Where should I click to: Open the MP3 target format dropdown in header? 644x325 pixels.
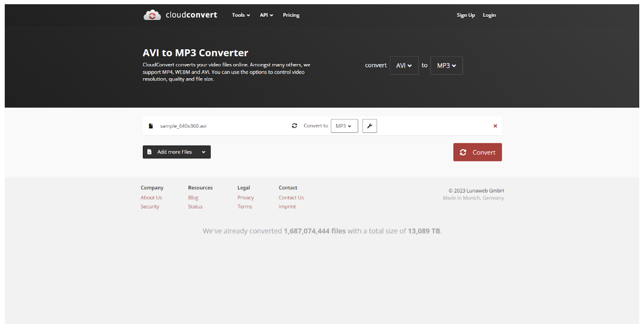(x=446, y=65)
